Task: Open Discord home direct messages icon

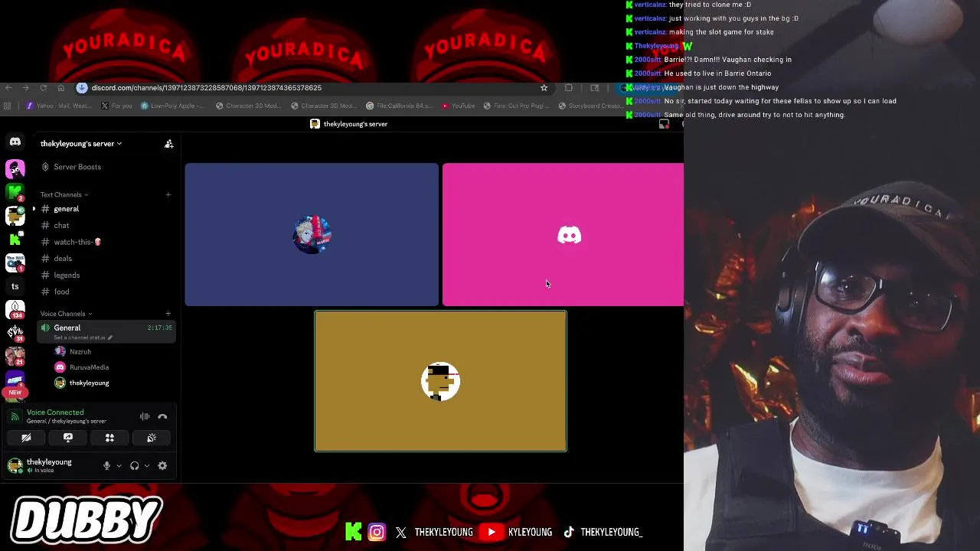Action: (15, 142)
